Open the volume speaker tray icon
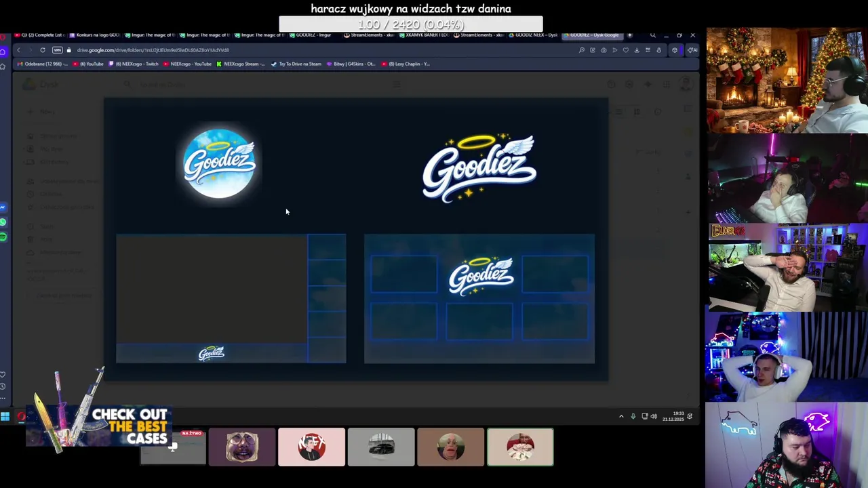 [x=654, y=416]
